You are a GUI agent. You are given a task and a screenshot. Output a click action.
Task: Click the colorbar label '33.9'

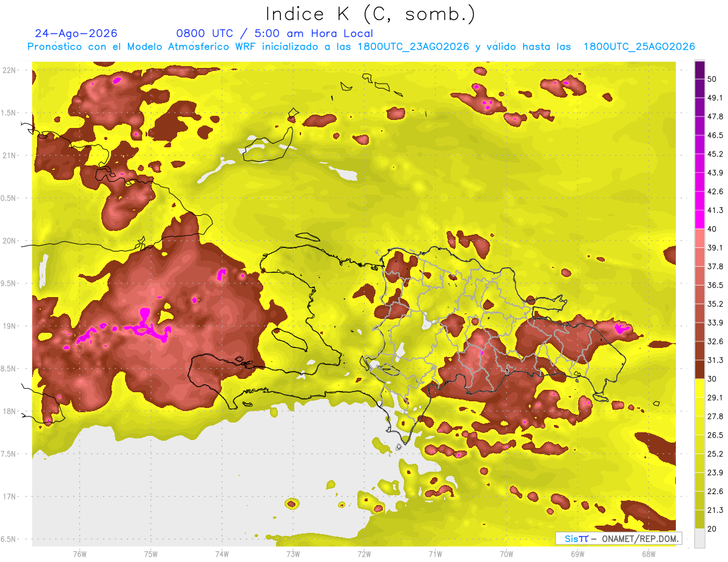coord(715,323)
